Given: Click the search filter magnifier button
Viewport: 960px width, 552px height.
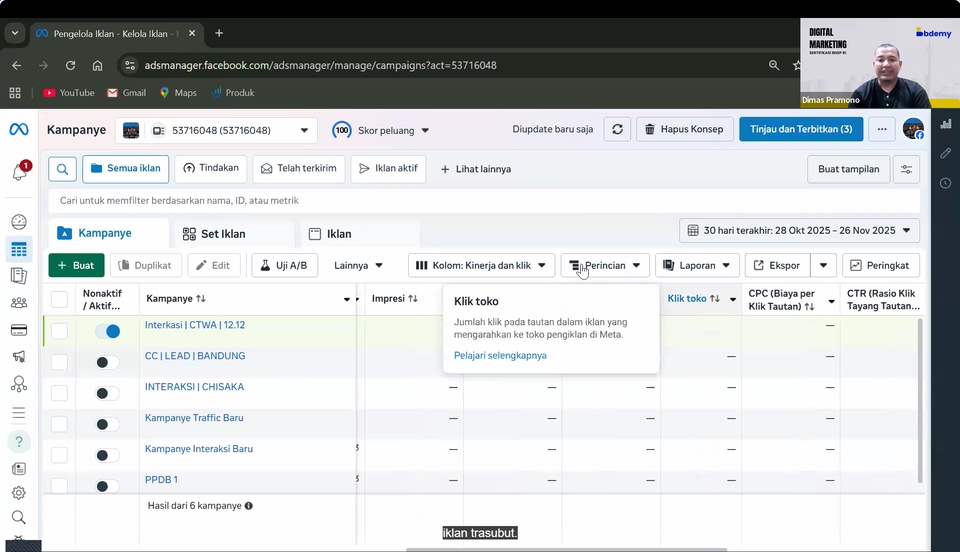Looking at the screenshot, I should tap(62, 169).
